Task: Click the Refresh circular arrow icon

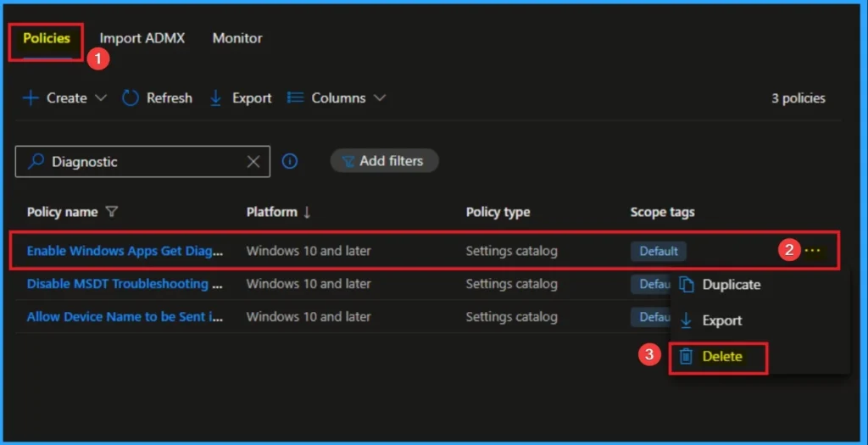Action: 131,98
